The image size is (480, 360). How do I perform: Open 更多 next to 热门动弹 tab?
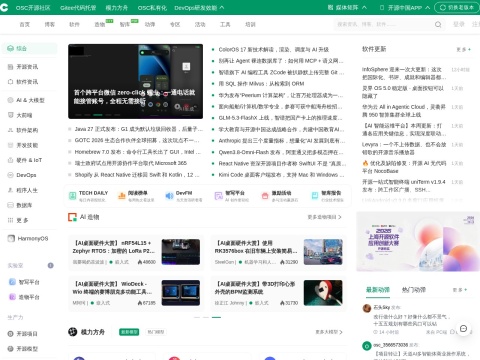tap(460, 290)
